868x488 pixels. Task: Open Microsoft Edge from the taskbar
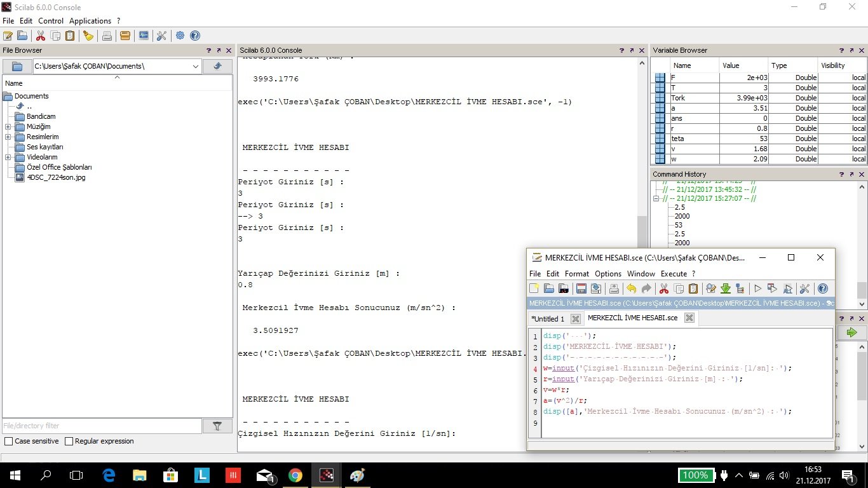[109, 475]
